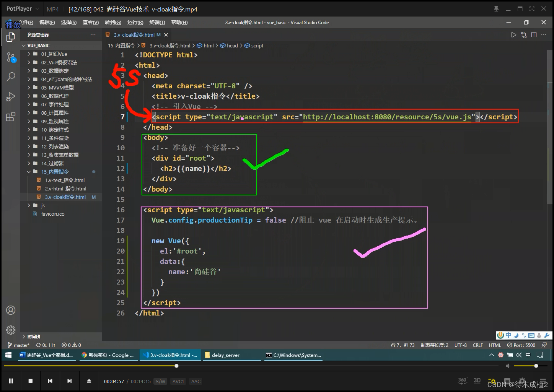Click 行 7, 列 73 cursor position
This screenshot has height=392, width=554.
[403, 345]
